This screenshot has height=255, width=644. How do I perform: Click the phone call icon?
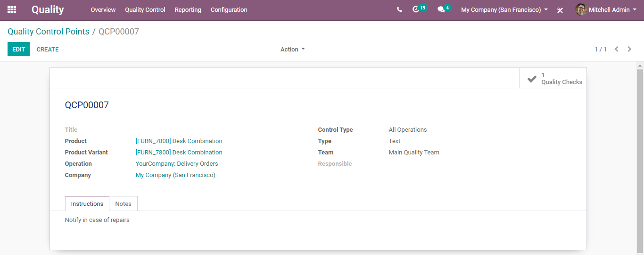coord(399,9)
